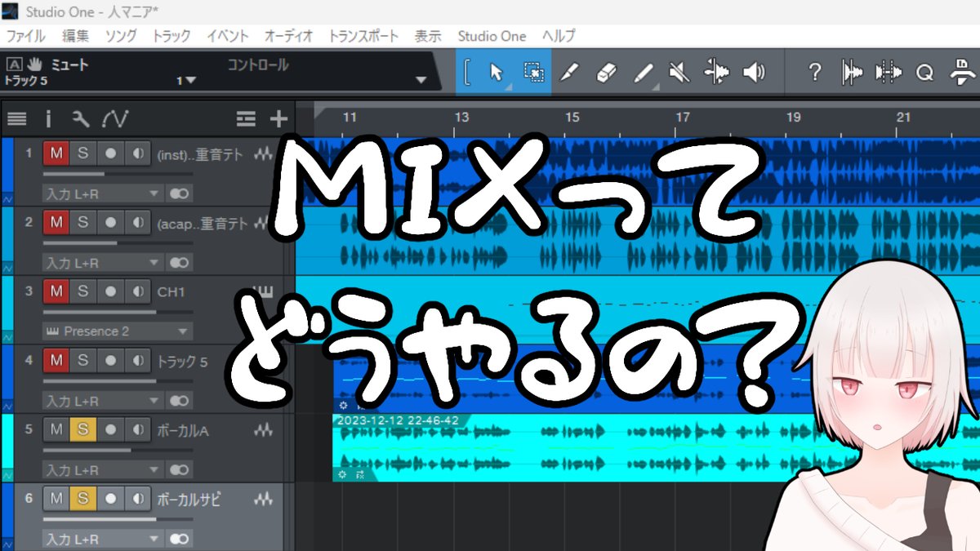Toggle mute on track 2
The width and height of the screenshot is (980, 551).
(56, 222)
